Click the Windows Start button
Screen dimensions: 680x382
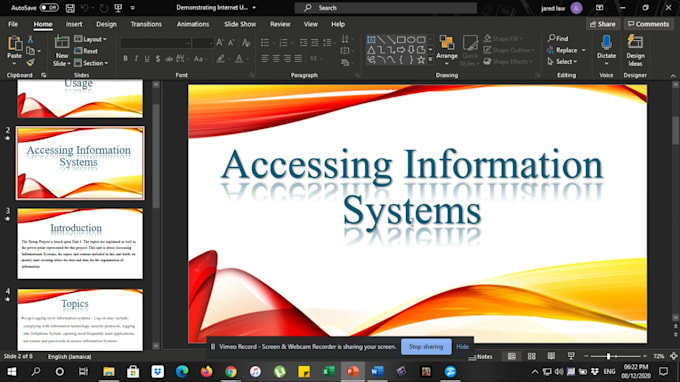pyautogui.click(x=12, y=372)
